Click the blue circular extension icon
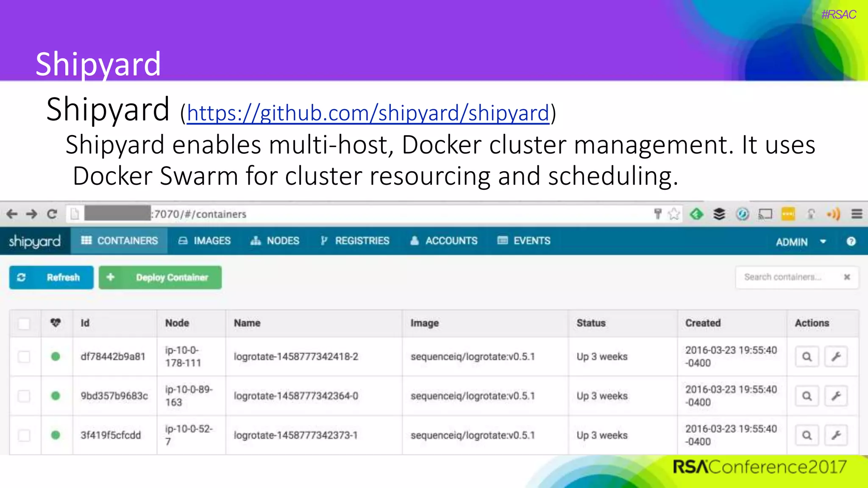Viewport: 868px width, 488px height. point(742,214)
